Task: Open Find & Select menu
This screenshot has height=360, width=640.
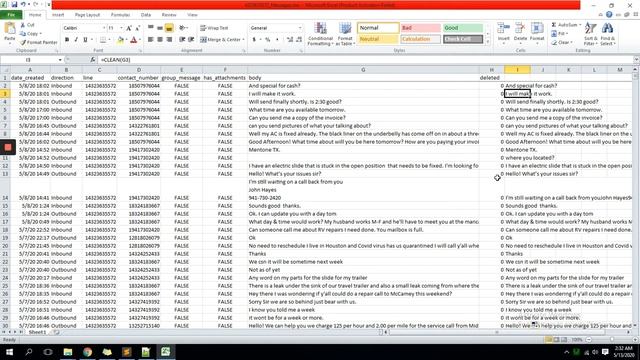Action: click(x=607, y=34)
